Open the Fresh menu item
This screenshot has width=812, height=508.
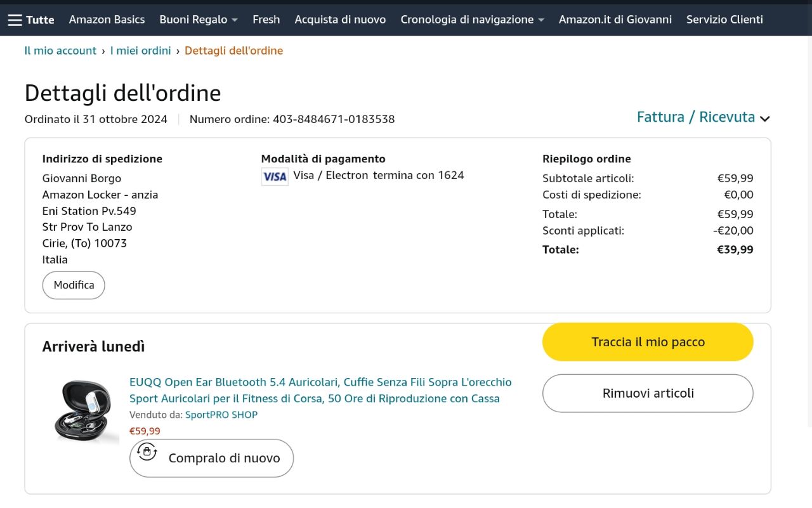[x=266, y=20]
